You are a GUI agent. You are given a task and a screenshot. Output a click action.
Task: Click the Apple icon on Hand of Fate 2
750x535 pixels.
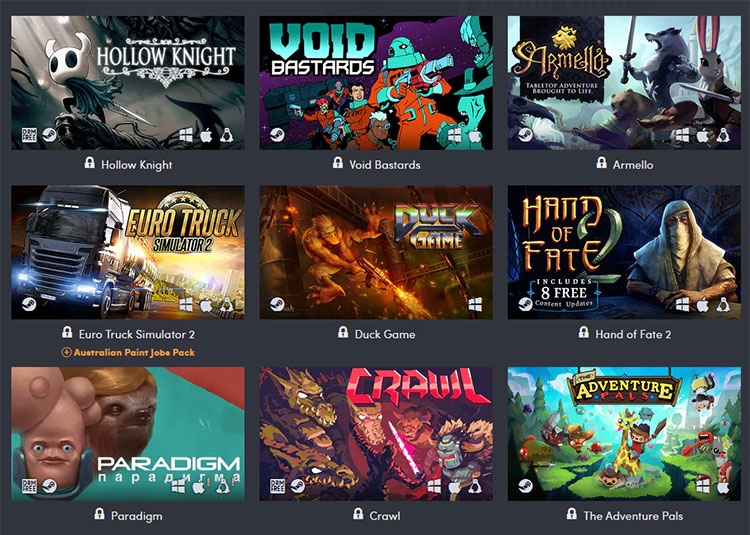tap(702, 304)
